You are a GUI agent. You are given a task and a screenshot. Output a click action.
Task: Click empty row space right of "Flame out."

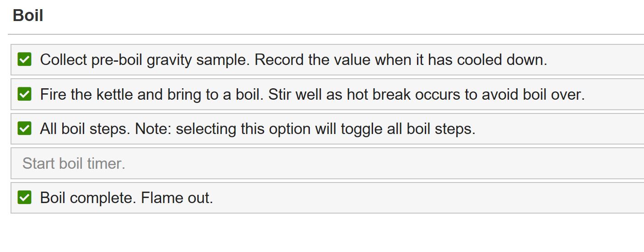point(412,198)
